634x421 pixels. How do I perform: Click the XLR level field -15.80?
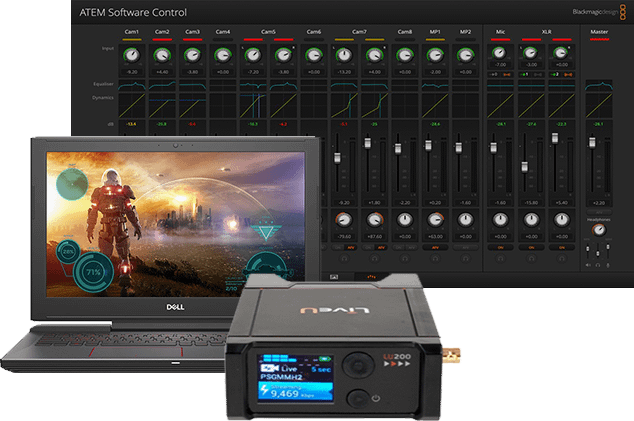(x=531, y=203)
